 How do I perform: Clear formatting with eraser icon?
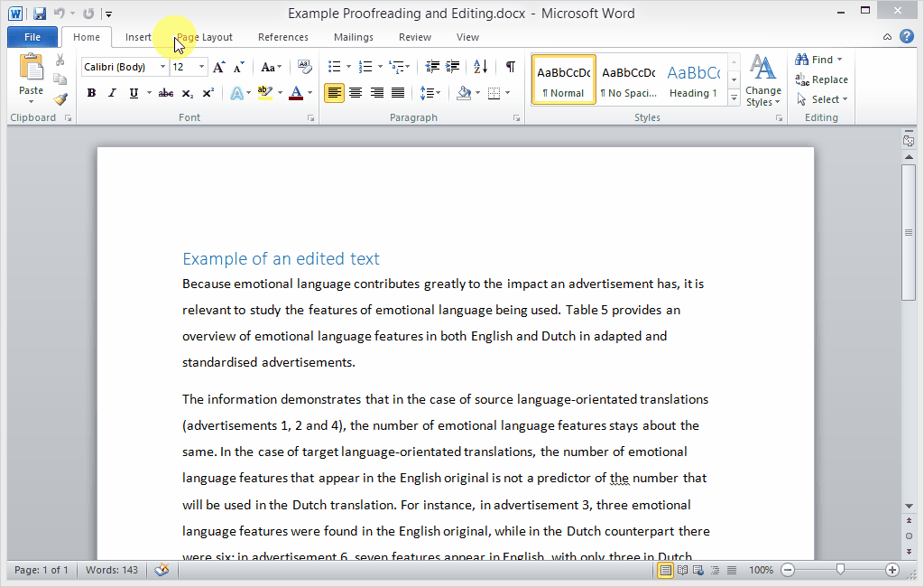tap(304, 67)
